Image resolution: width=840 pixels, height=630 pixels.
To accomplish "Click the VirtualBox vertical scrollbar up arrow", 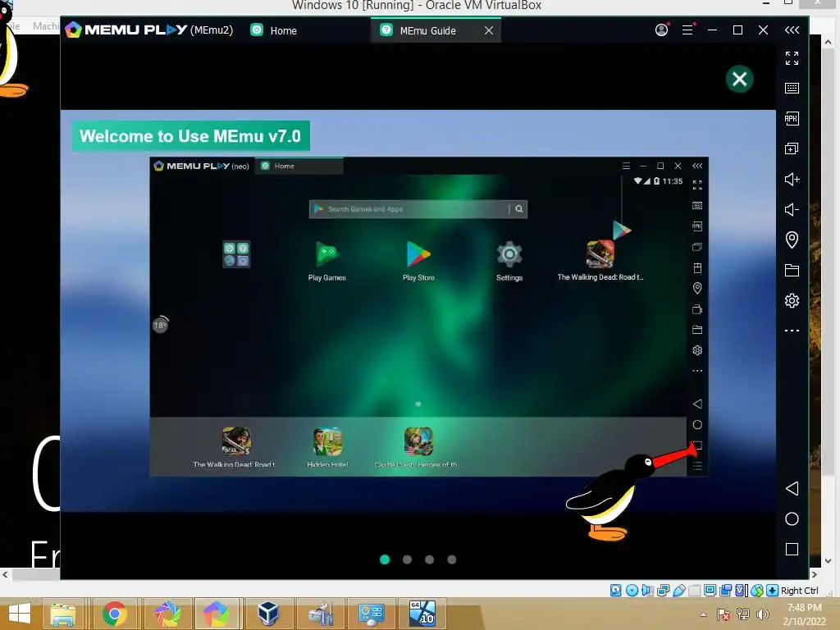I will [x=829, y=41].
